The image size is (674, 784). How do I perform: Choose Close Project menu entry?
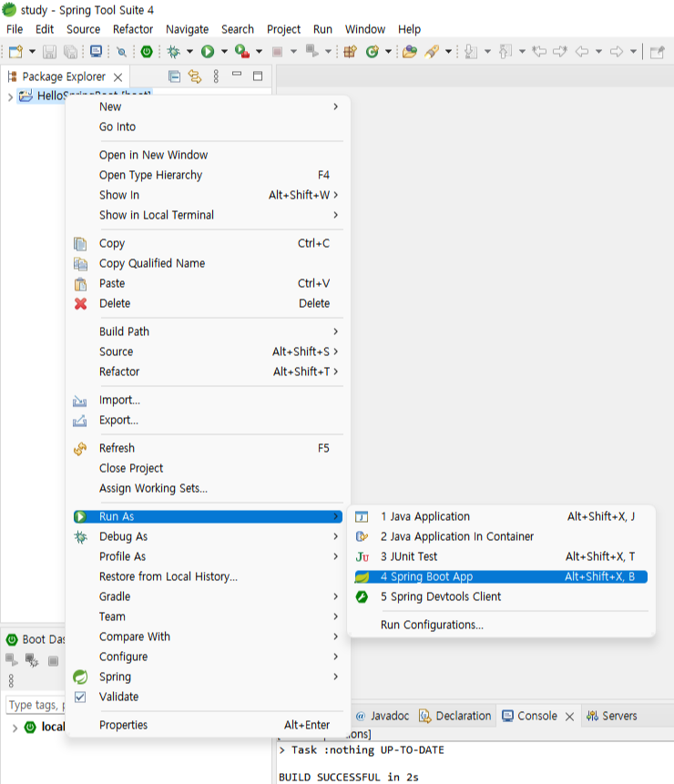tap(208, 468)
